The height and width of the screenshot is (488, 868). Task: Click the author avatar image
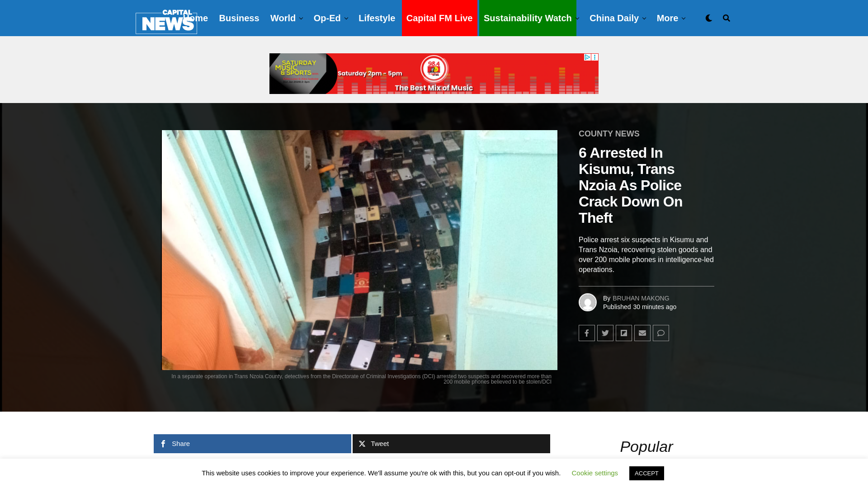point(588,302)
